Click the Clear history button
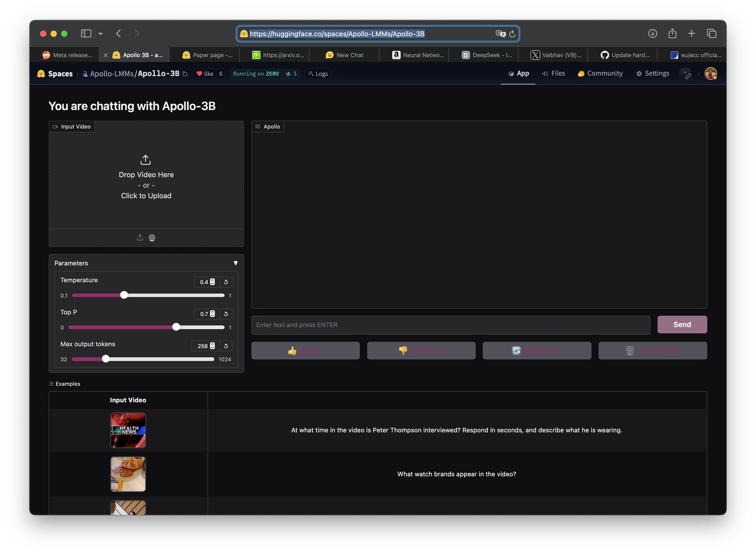Screen dimensions: 756x554 coord(653,350)
